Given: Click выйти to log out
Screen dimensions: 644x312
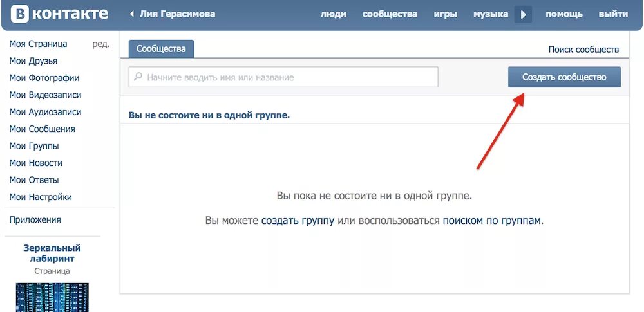Looking at the screenshot, I should 613,14.
